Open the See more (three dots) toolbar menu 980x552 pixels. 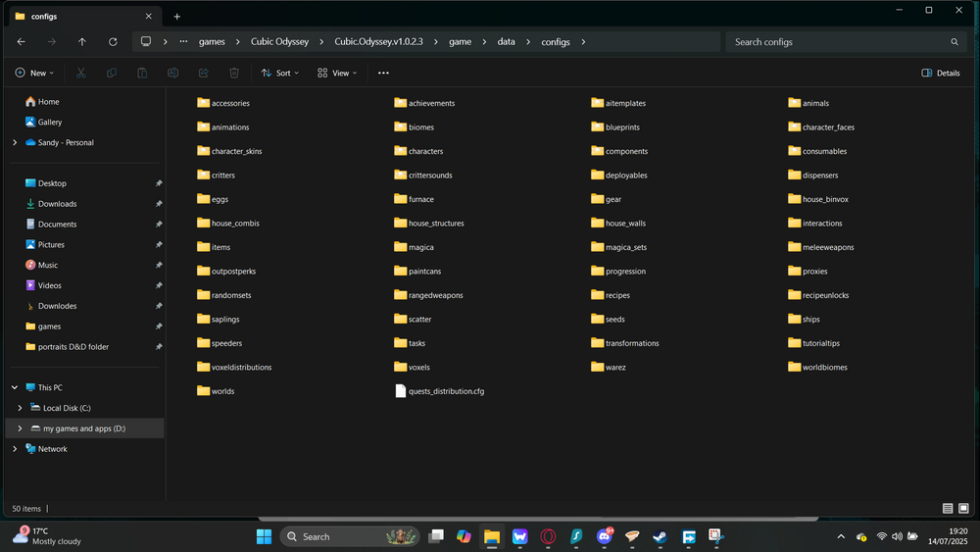pyautogui.click(x=383, y=73)
